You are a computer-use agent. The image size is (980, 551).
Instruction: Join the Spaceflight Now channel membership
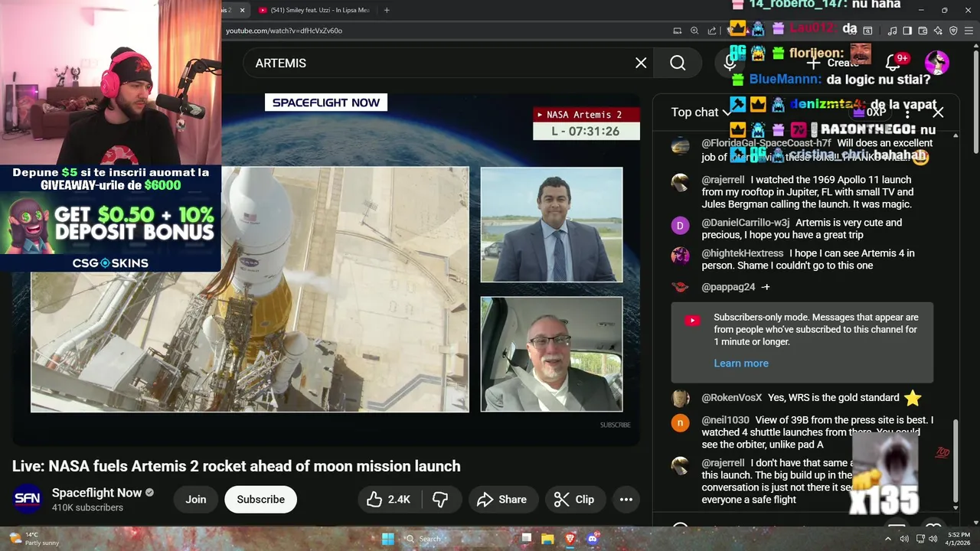tap(195, 499)
